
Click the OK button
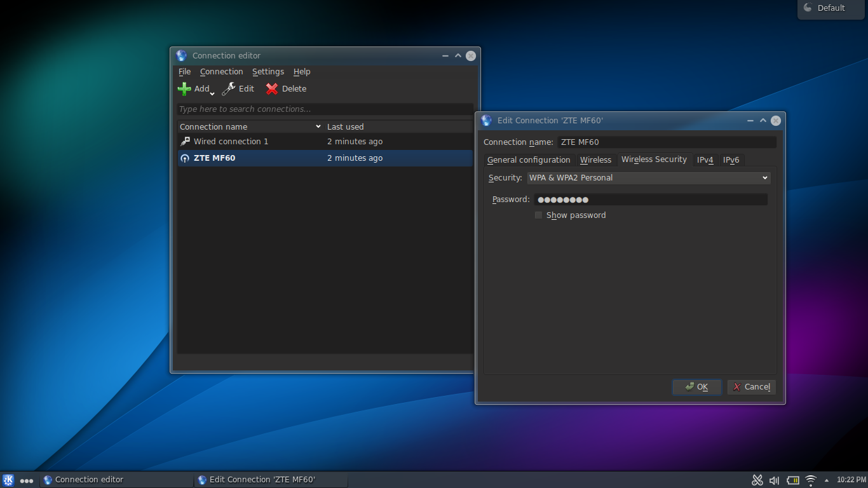[697, 387]
